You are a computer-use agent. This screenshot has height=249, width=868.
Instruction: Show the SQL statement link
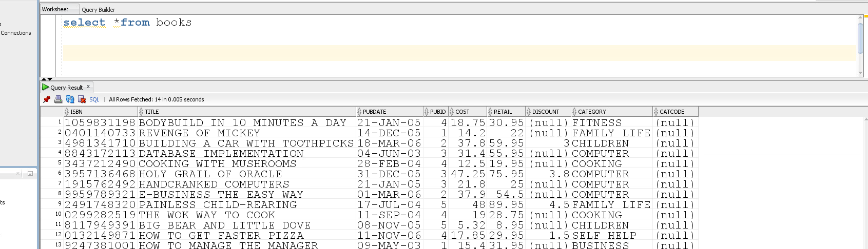[94, 99]
